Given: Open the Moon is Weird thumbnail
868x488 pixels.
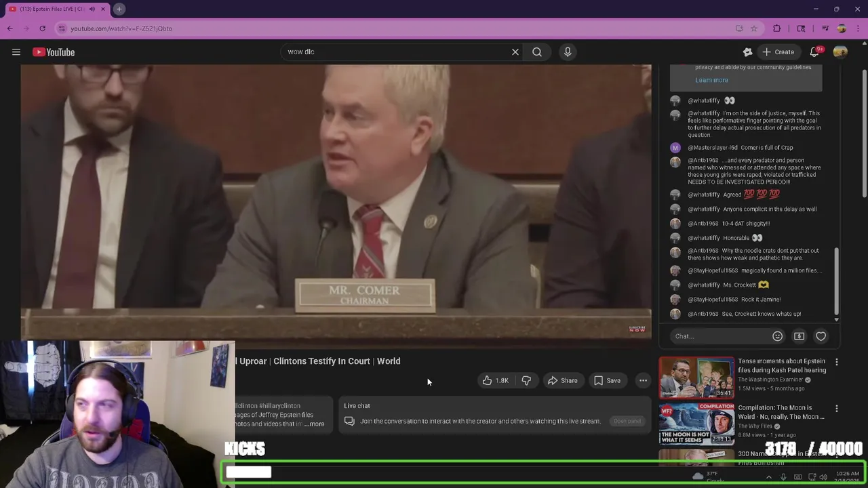Looking at the screenshot, I should (x=696, y=424).
